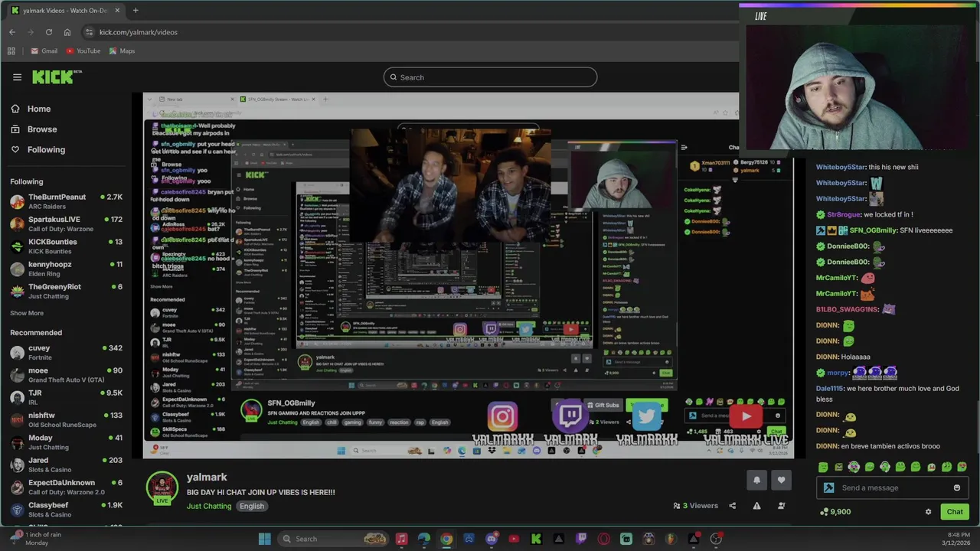
Task: Reload the page with refresh icon
Action: point(49,32)
